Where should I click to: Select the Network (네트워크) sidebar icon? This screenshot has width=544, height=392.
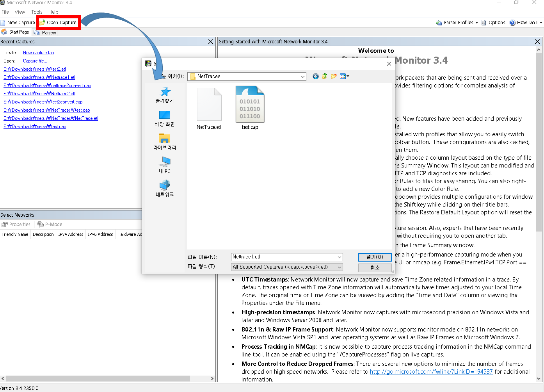[x=165, y=188]
